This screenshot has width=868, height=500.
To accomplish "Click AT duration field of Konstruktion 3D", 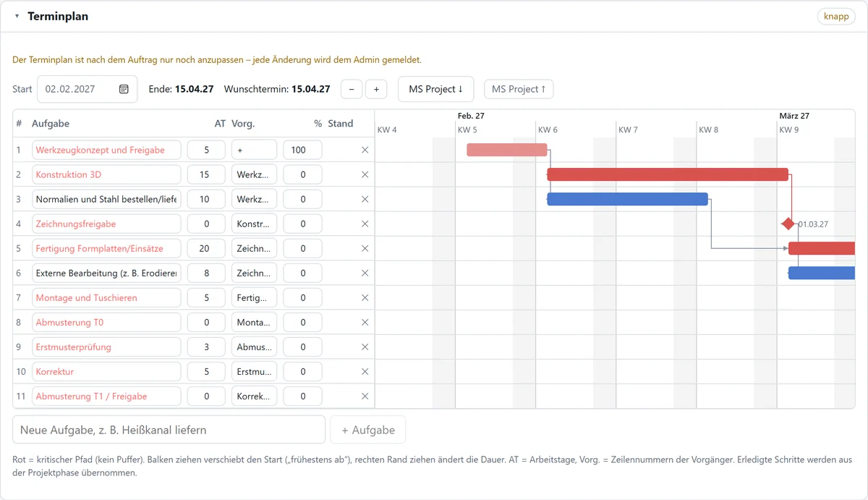I will pos(206,174).
